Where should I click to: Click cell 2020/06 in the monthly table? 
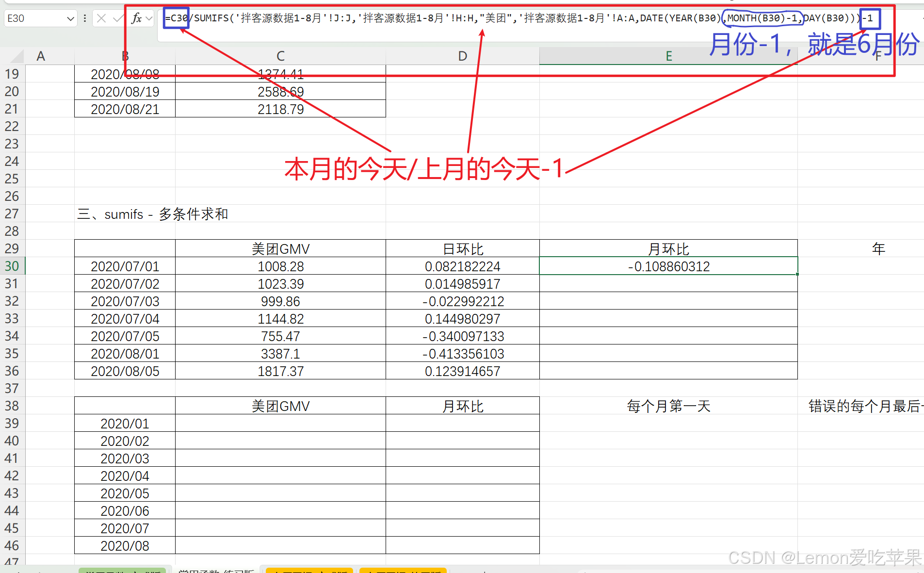click(x=125, y=510)
